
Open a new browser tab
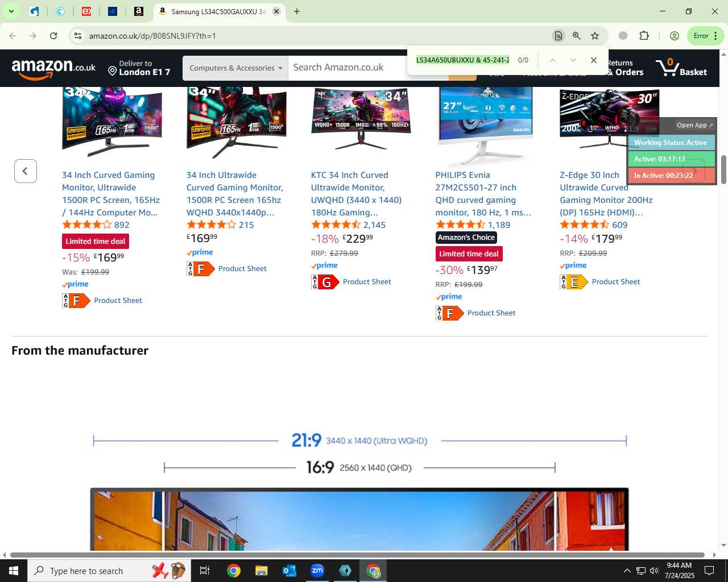coord(297,11)
